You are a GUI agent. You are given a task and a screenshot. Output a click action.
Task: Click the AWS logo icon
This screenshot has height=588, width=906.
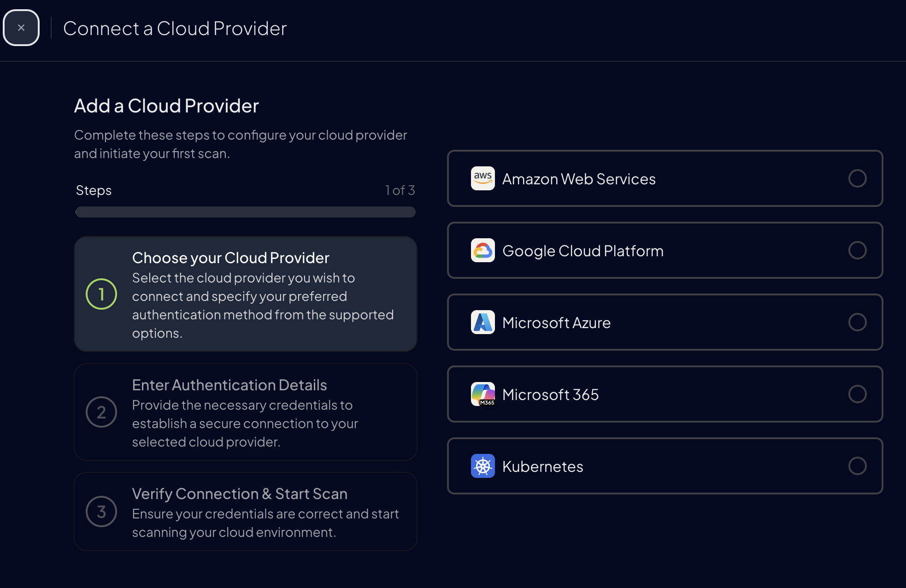[x=482, y=178]
